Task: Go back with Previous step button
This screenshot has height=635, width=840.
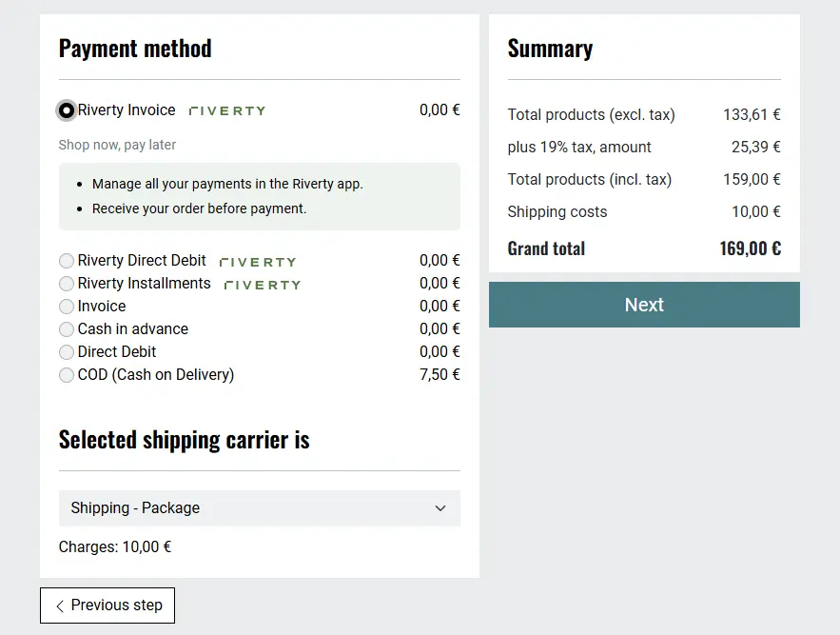Action: click(x=107, y=605)
